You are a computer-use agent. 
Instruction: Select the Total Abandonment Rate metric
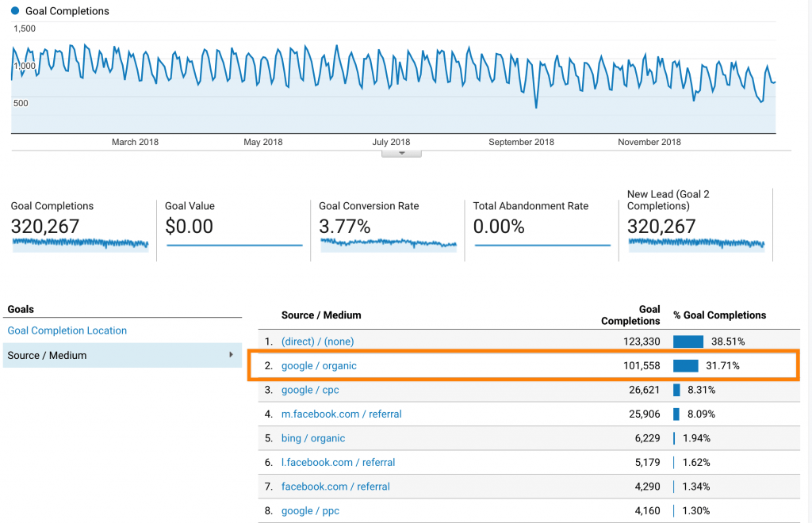click(542, 226)
